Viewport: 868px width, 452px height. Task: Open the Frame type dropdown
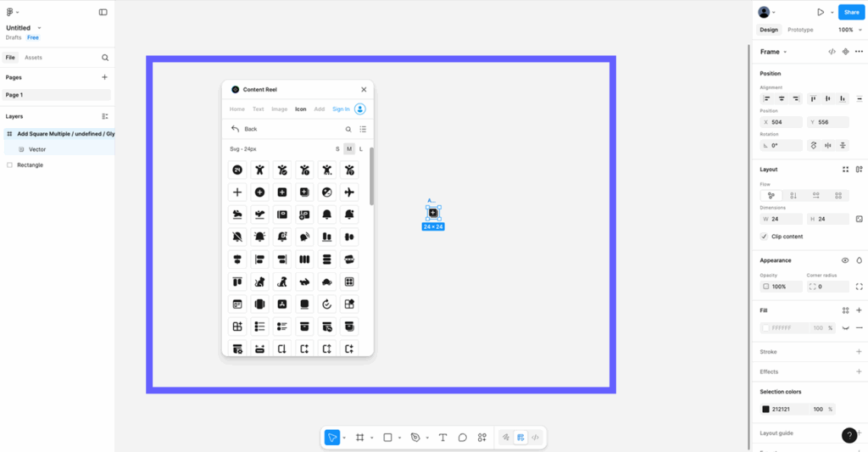tap(773, 52)
